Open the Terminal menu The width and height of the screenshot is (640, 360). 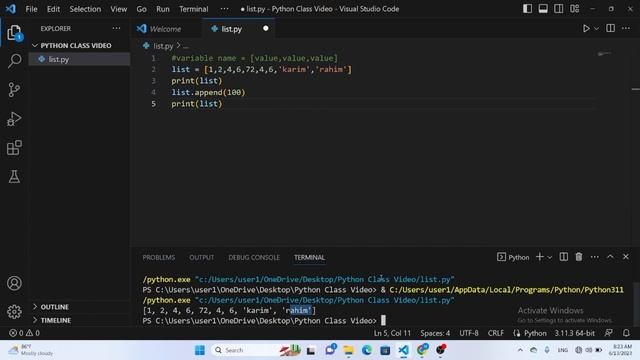193,9
